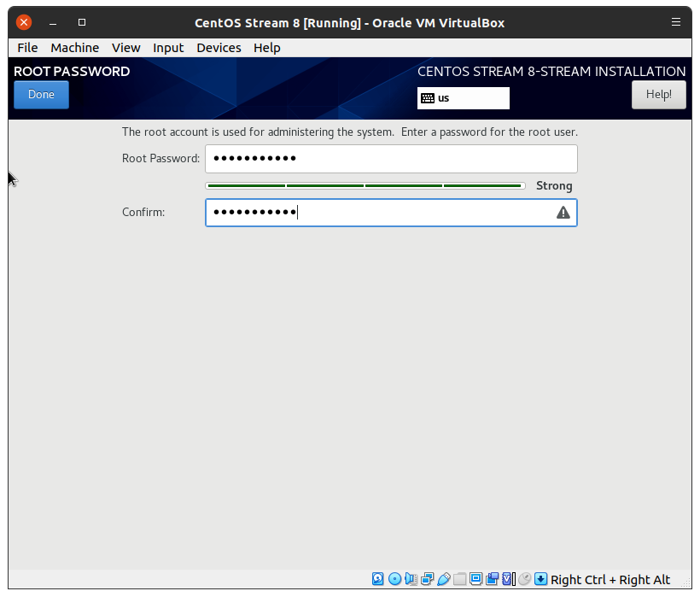Click the display status icon

coord(475,579)
